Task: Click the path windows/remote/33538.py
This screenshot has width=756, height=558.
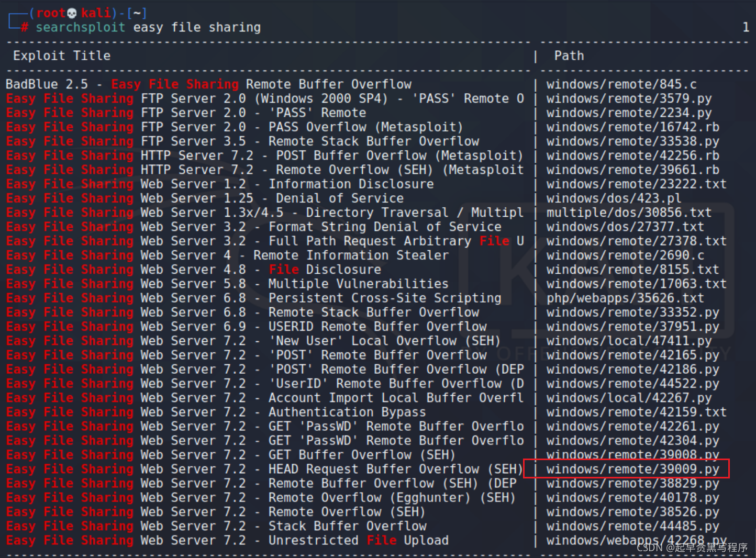Action: [632, 141]
